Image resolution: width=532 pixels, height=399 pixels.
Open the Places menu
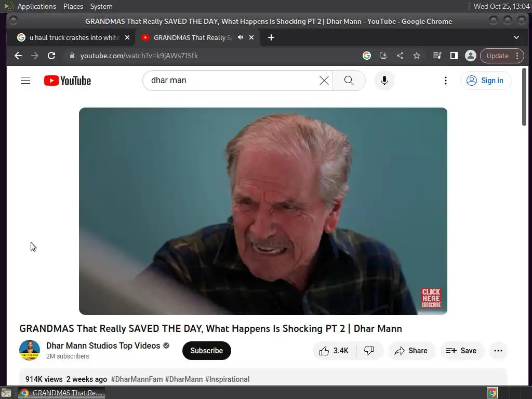73,6
